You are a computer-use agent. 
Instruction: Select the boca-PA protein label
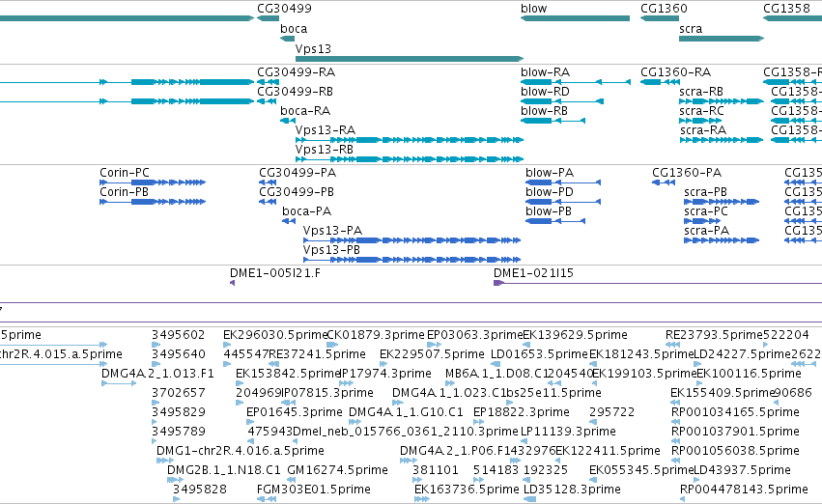coord(306,211)
